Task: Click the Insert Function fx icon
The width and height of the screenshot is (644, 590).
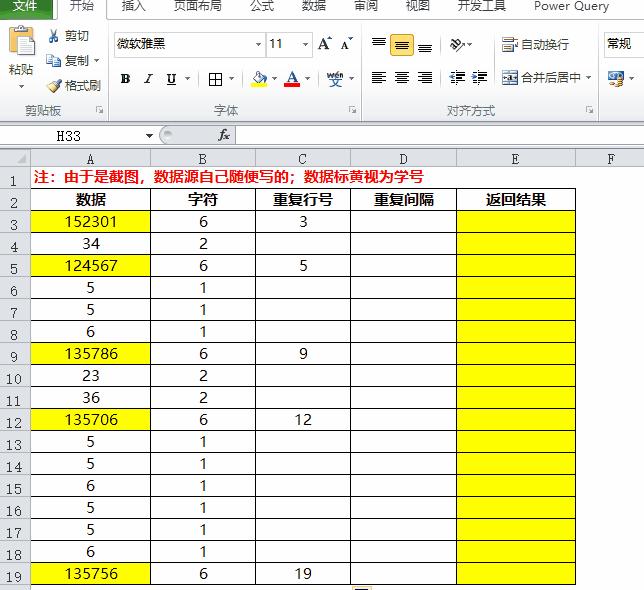Action: 224,135
